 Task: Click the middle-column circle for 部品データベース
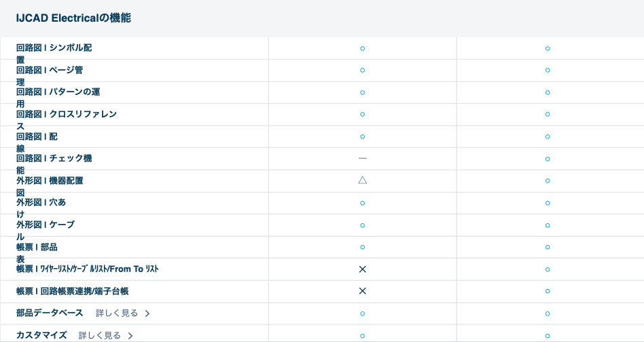362,313
